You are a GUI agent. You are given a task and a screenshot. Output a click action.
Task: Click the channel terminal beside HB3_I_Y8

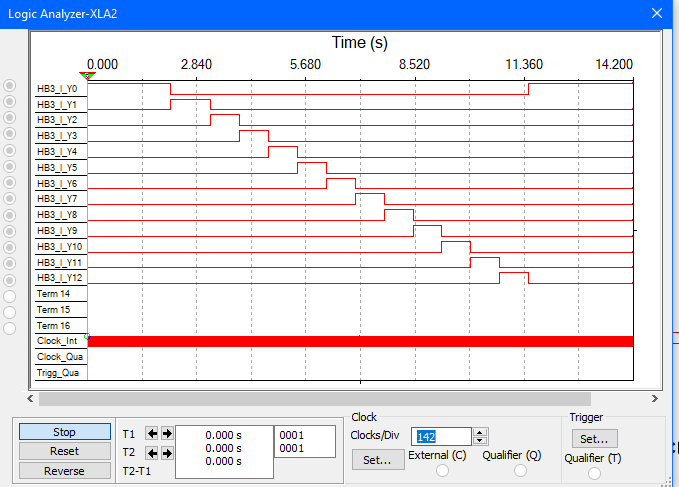10,216
